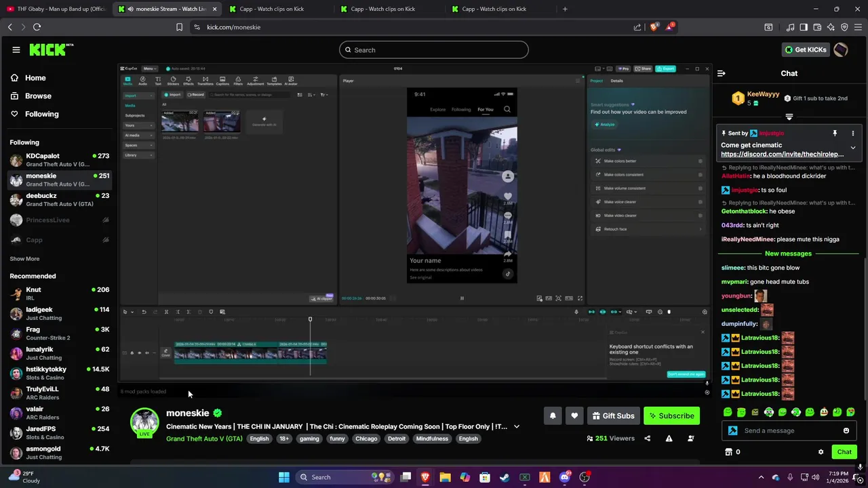This screenshot has width=868, height=488.
Task: Enable notifications with the bell button
Action: click(553, 415)
